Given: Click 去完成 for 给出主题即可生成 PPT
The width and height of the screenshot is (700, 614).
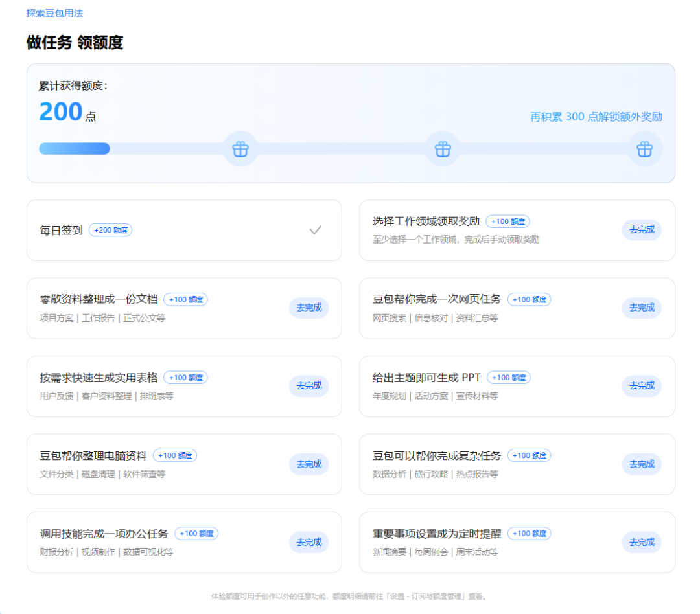Looking at the screenshot, I should click(x=642, y=386).
